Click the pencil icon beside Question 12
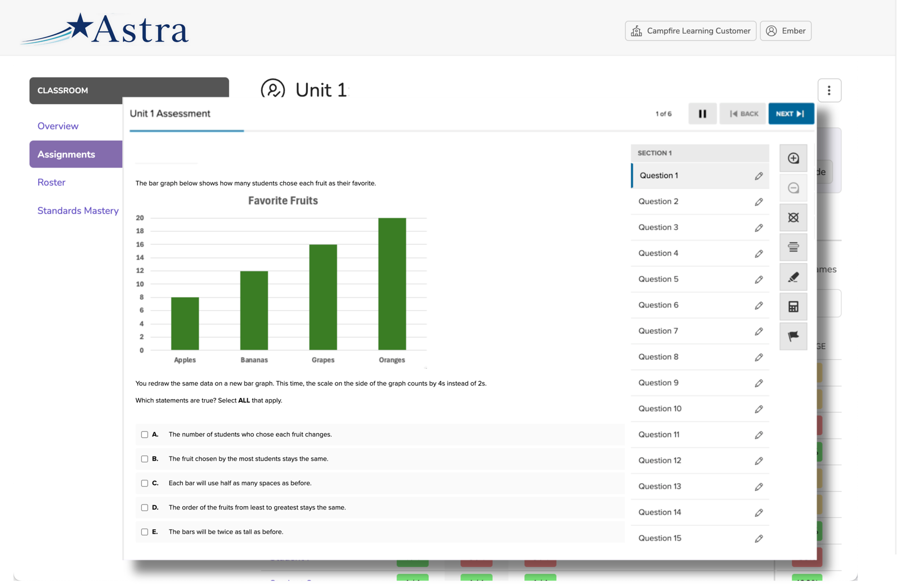Viewport: 897px width, 588px height. coord(759,461)
